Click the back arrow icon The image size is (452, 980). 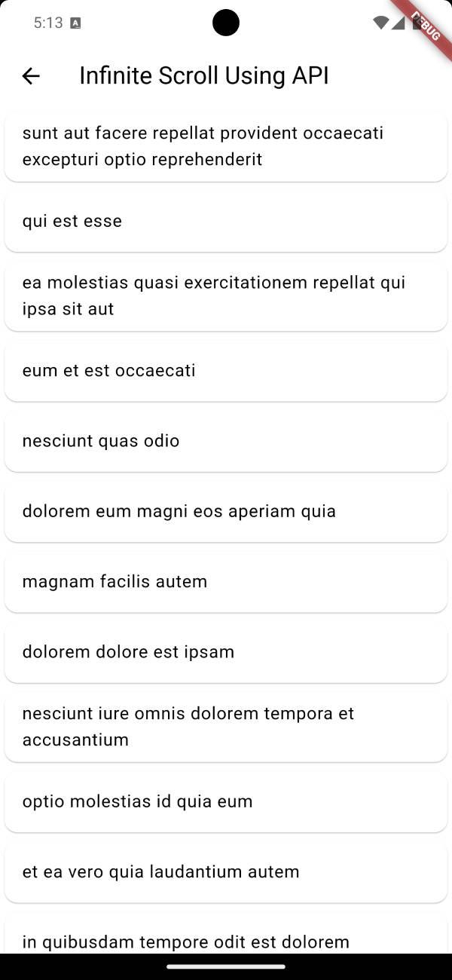point(30,75)
